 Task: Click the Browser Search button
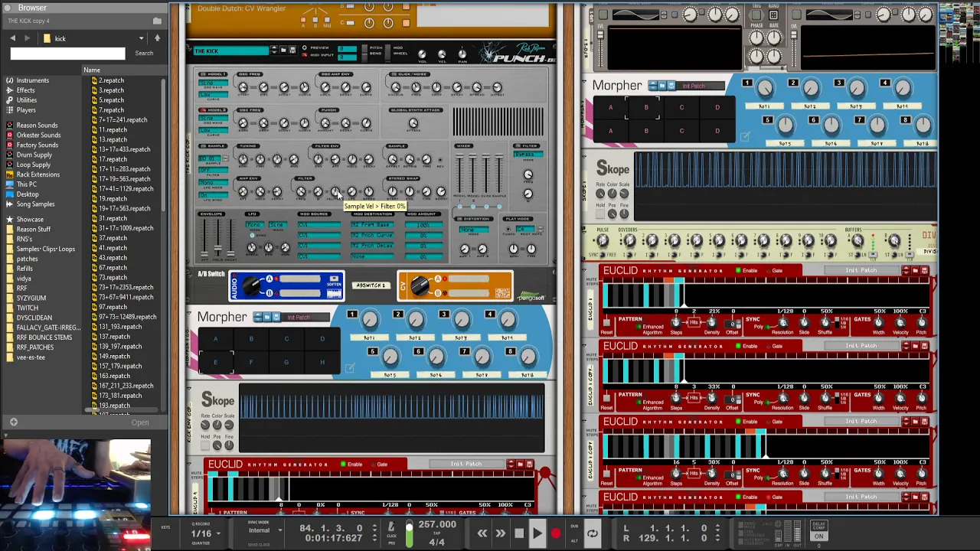pos(144,53)
